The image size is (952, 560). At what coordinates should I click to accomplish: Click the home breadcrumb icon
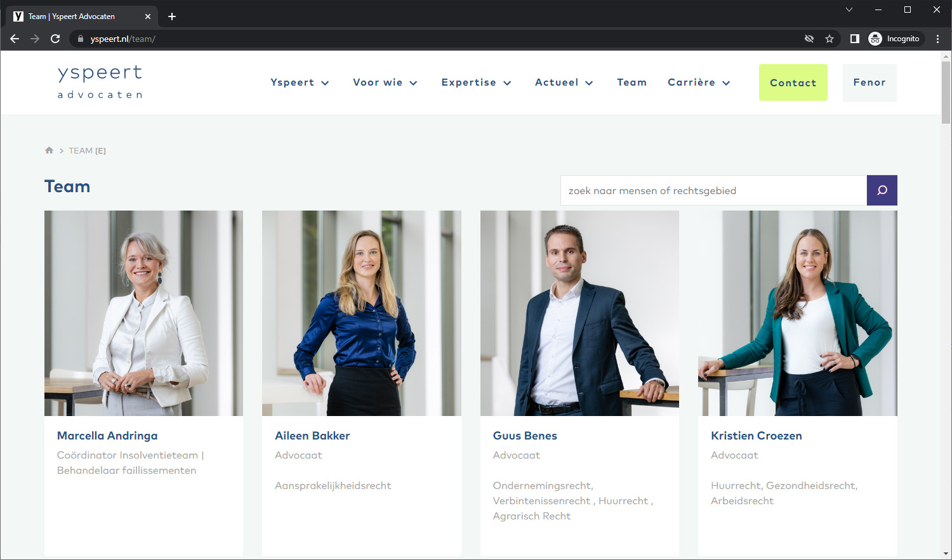coord(49,150)
